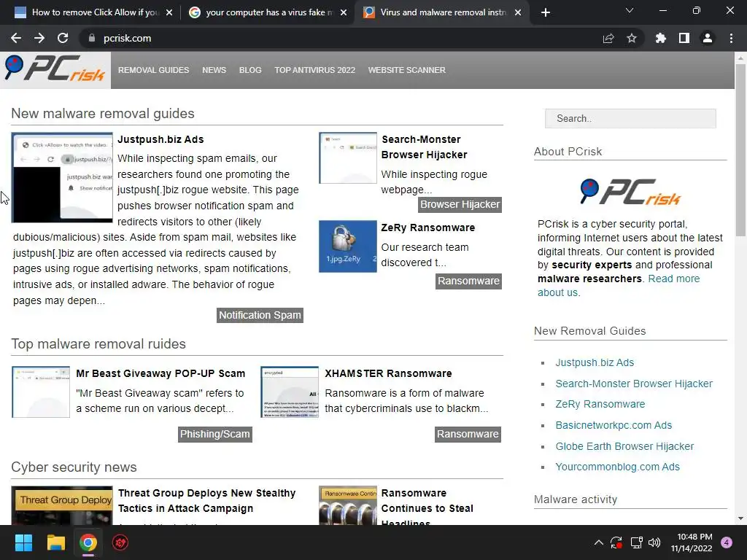Image resolution: width=747 pixels, height=560 pixels.
Task: Open Search-Monster article thumbnail
Action: coord(348,157)
